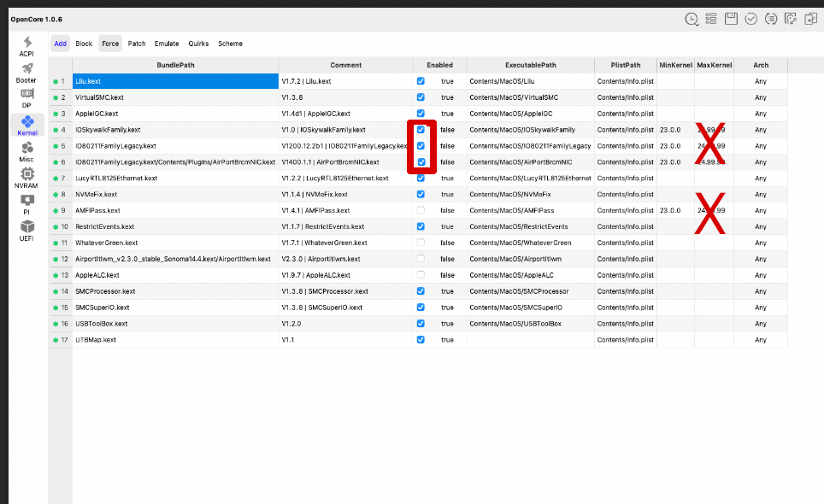Viewport: 824px width, 504px height.
Task: Click the Comment column header
Action: point(346,65)
